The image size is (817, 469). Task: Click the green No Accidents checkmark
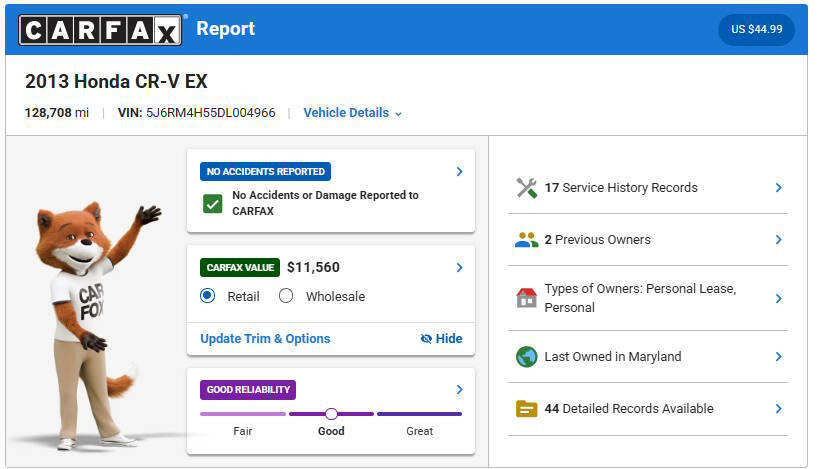click(212, 204)
